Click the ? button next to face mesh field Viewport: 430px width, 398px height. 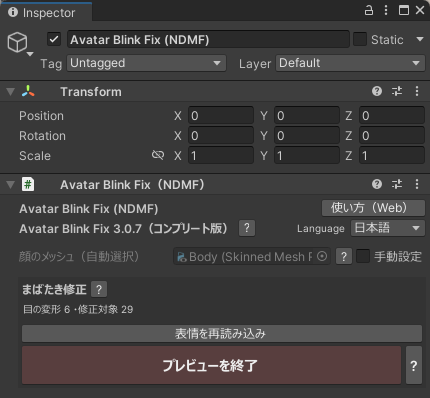pyautogui.click(x=344, y=256)
